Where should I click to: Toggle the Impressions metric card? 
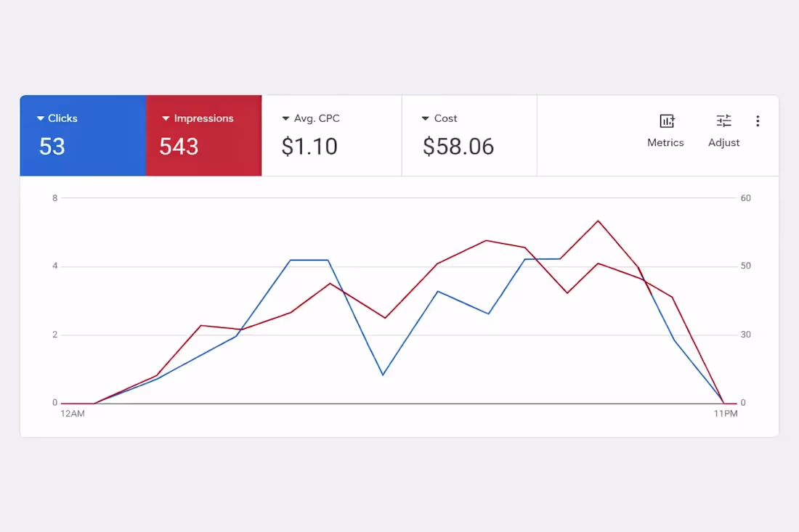(204, 135)
